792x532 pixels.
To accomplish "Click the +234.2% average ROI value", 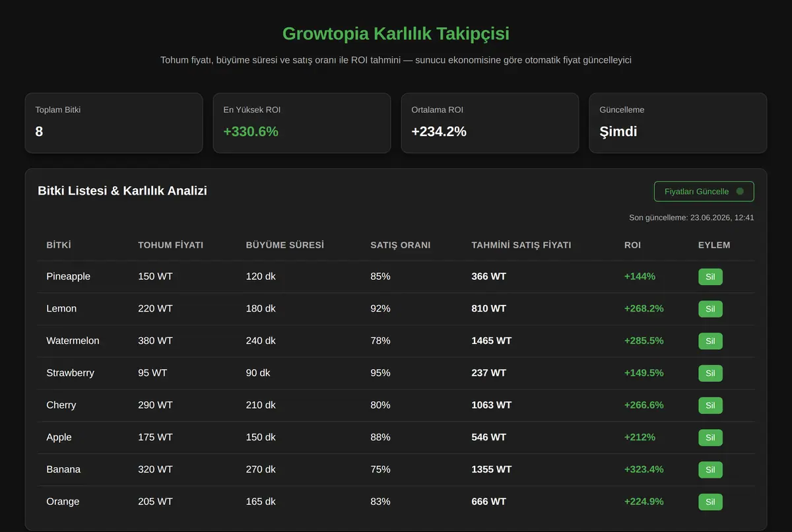I will pyautogui.click(x=439, y=131).
